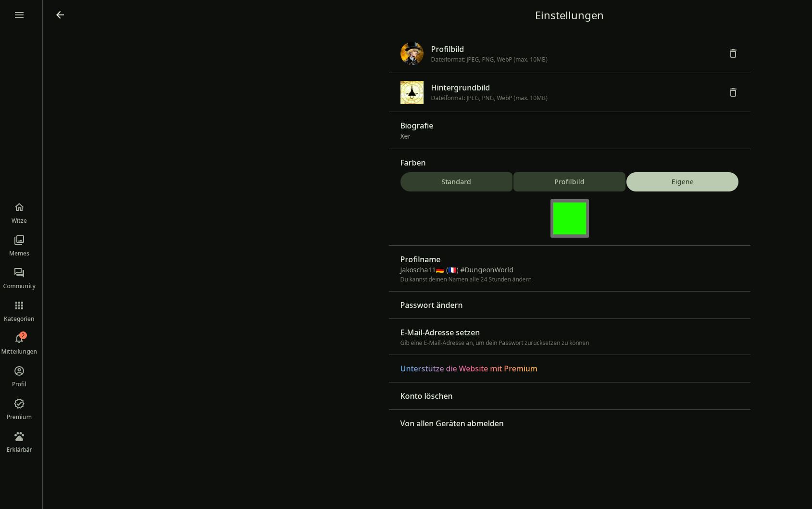Choose the Eigene color option
This screenshot has width=812, height=509.
682,182
